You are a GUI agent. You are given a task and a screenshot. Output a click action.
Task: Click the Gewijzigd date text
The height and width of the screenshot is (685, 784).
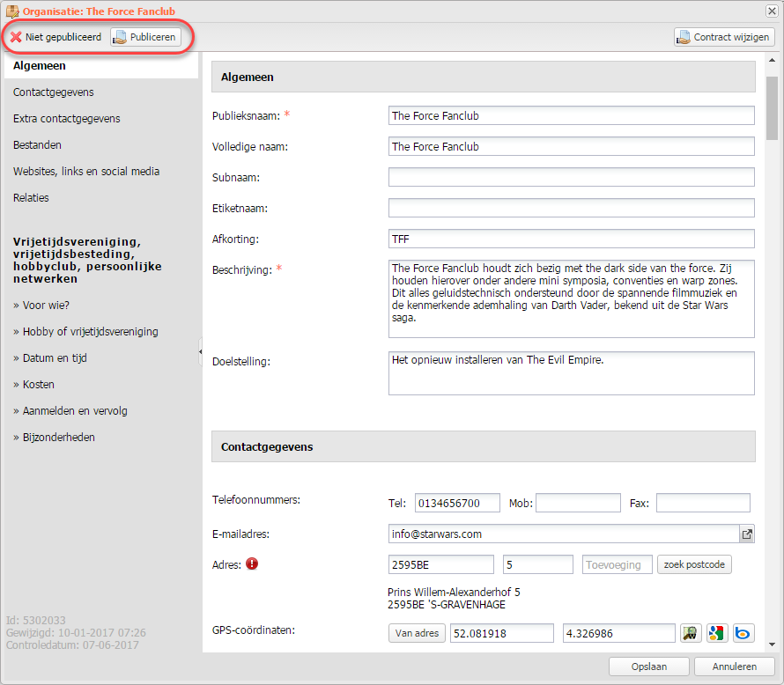pos(76,632)
